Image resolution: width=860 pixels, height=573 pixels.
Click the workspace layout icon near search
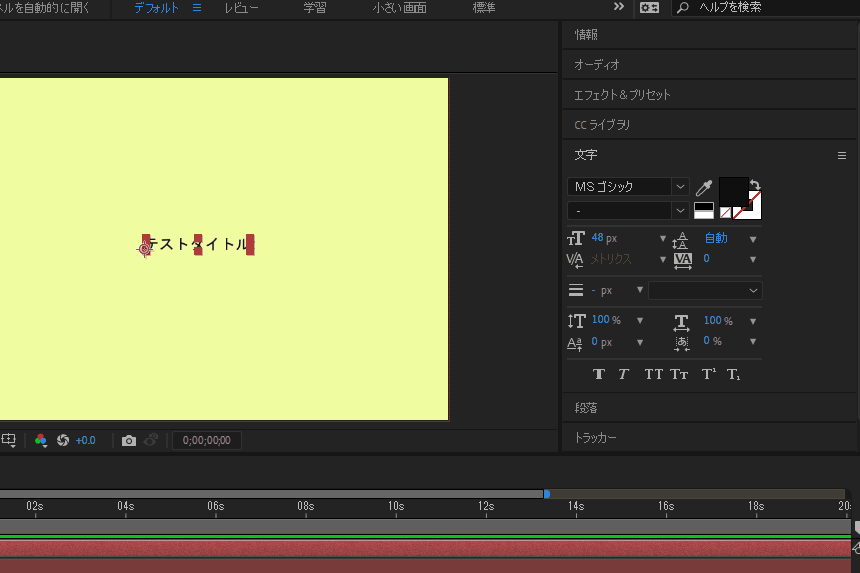649,8
